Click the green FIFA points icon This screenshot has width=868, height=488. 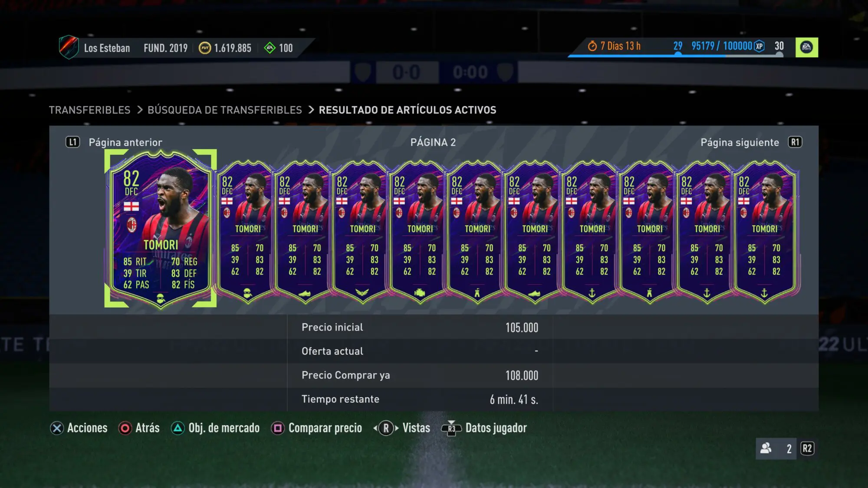[x=270, y=48]
